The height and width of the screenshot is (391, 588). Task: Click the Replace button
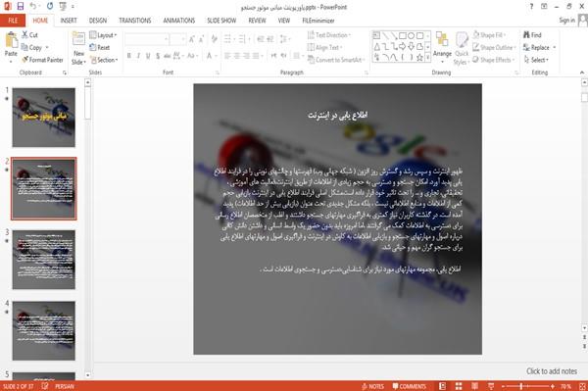[537, 47]
